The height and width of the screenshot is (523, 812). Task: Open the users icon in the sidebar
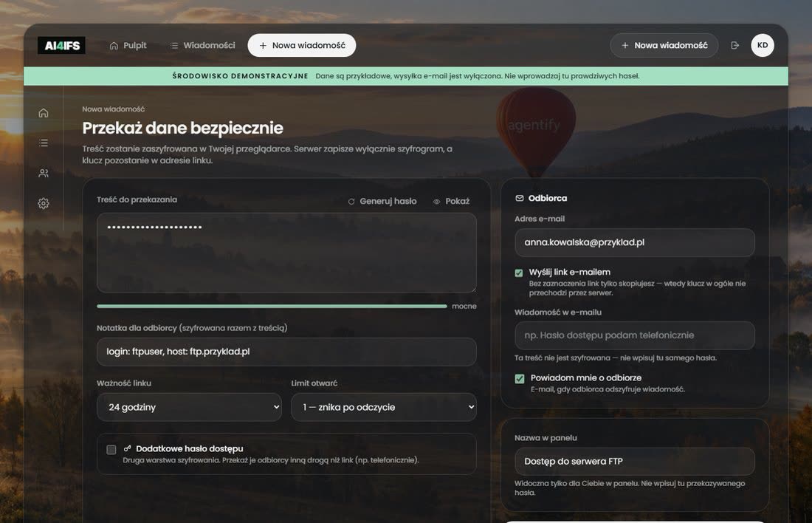point(44,173)
